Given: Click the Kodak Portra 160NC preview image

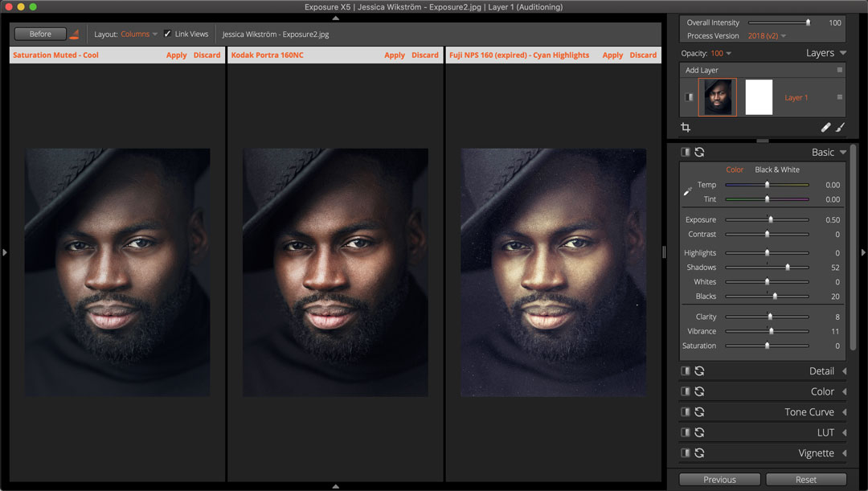Looking at the screenshot, I should (x=335, y=272).
